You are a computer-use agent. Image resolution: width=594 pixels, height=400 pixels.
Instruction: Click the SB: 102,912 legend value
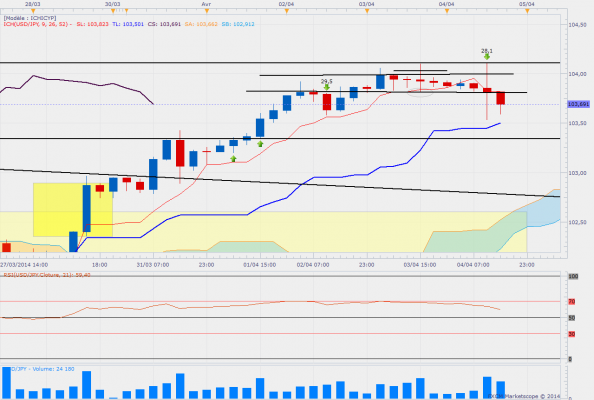[238, 24]
